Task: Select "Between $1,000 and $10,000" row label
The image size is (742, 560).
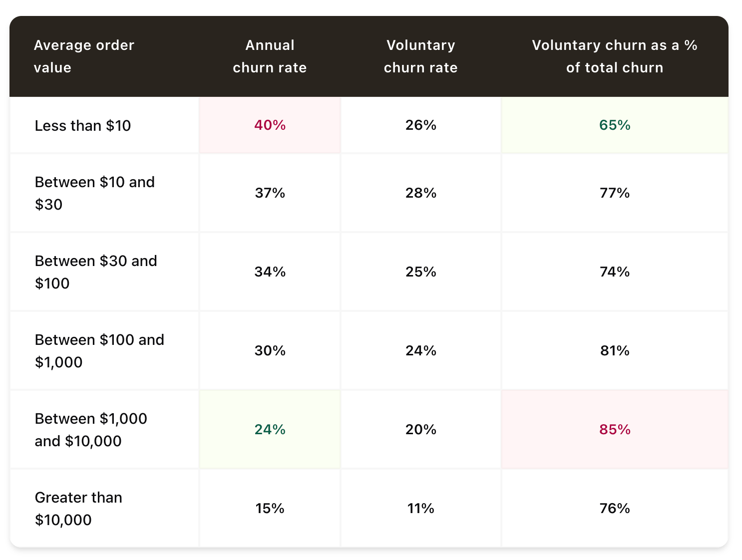Action: pyautogui.click(x=91, y=430)
